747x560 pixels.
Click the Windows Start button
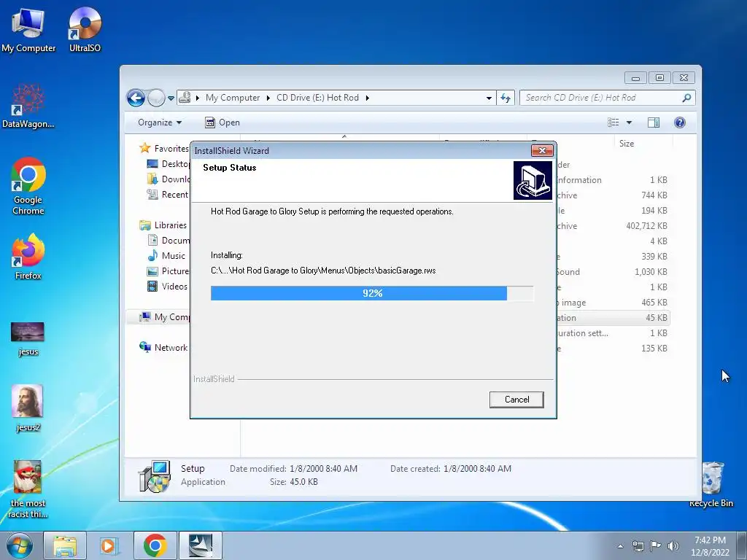[x=20, y=545]
